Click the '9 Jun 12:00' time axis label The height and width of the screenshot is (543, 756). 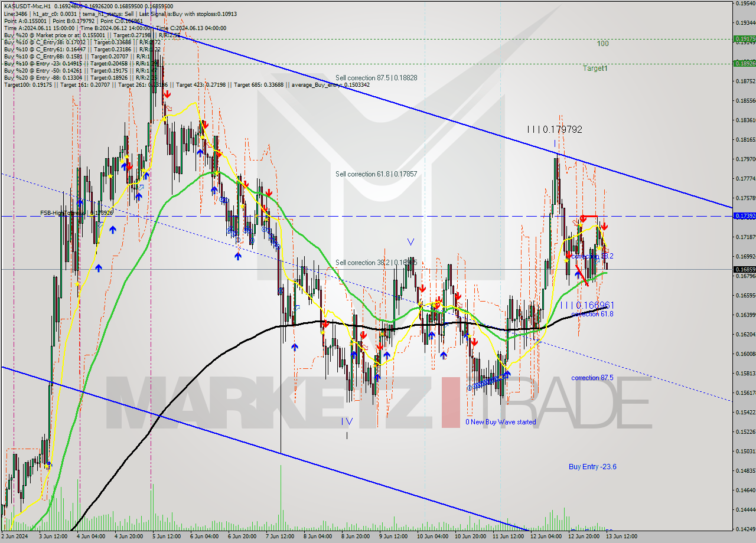[393, 537]
